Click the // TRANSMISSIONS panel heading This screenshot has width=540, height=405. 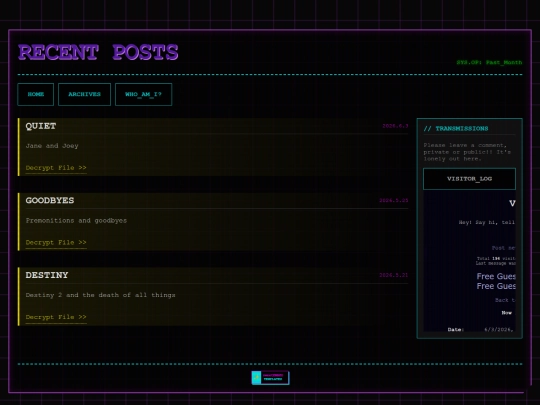coord(456,128)
